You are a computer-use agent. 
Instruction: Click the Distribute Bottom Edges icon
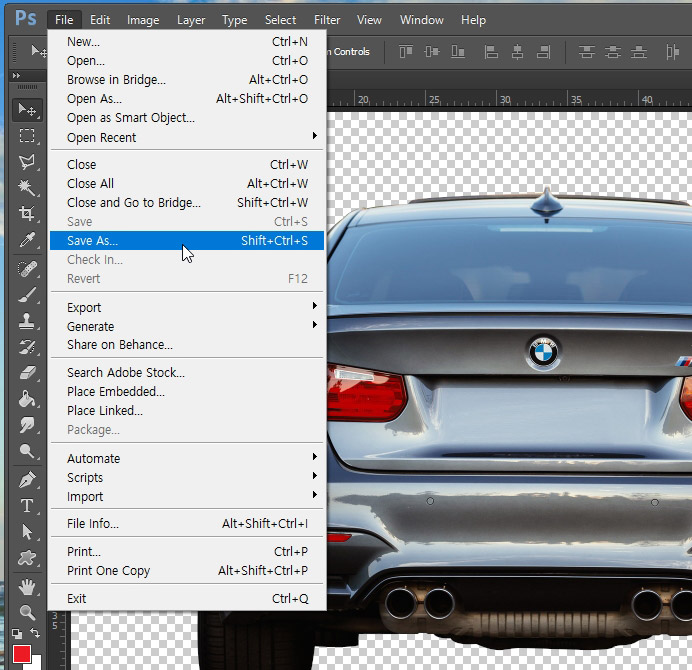(x=639, y=52)
